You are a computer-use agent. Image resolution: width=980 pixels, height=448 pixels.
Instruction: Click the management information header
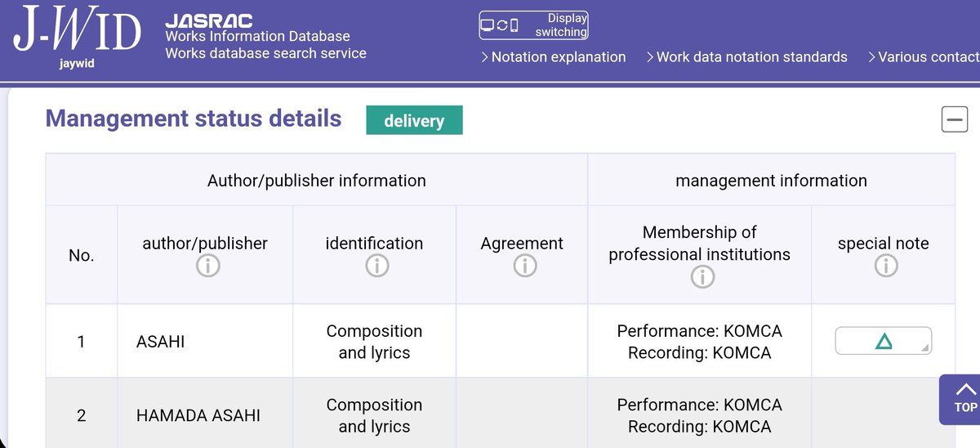(x=772, y=180)
